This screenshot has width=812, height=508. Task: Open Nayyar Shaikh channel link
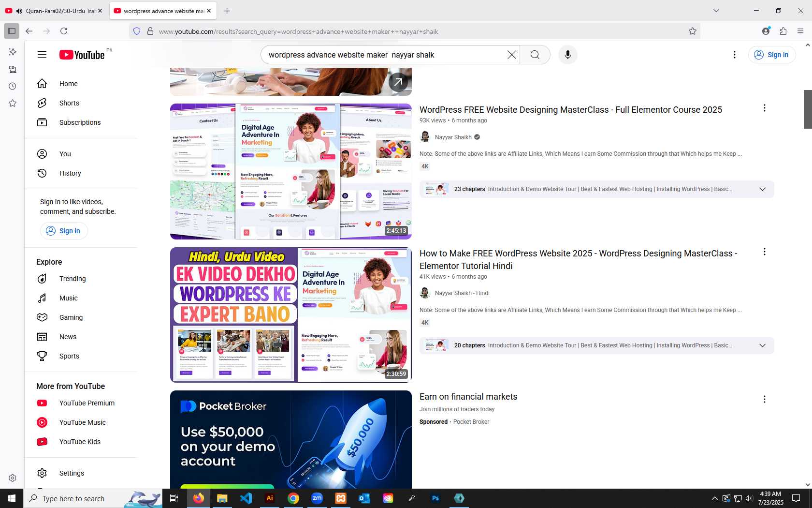pyautogui.click(x=453, y=137)
